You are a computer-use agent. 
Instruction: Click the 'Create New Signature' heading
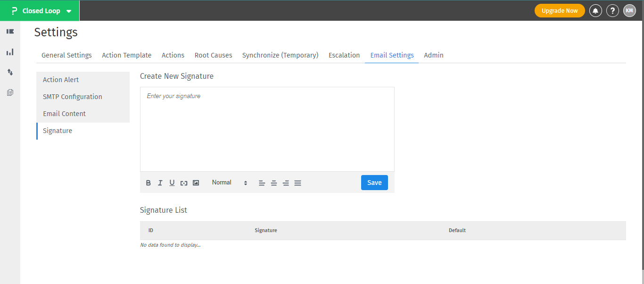[177, 76]
